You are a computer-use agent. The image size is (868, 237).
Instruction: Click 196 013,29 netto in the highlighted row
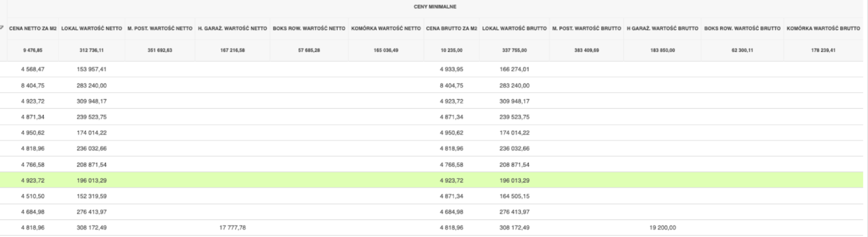[x=92, y=180]
